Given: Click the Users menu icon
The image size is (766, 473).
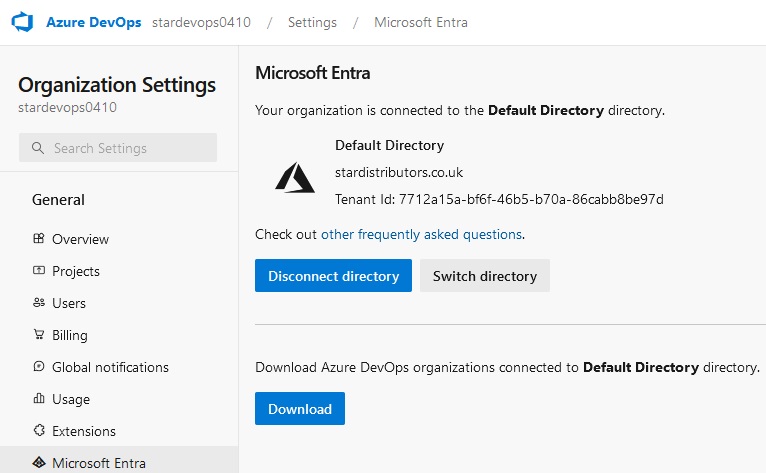Looking at the screenshot, I should pyautogui.click(x=39, y=302).
